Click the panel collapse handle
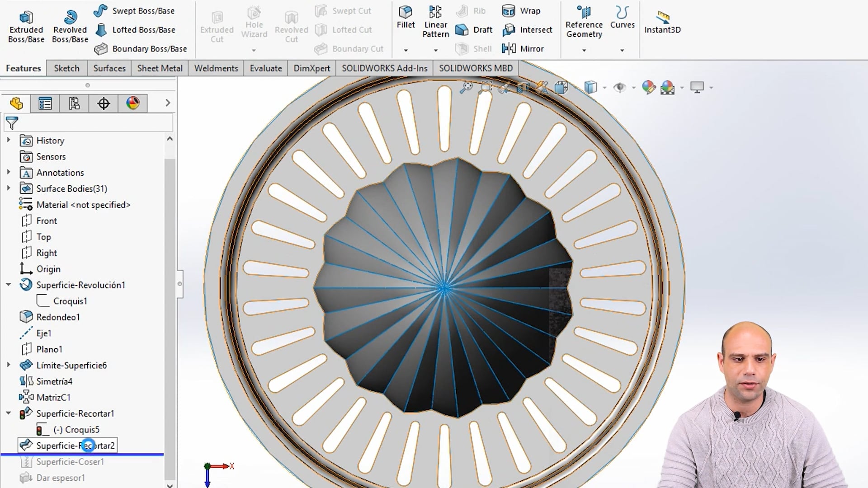868x488 pixels. click(179, 284)
